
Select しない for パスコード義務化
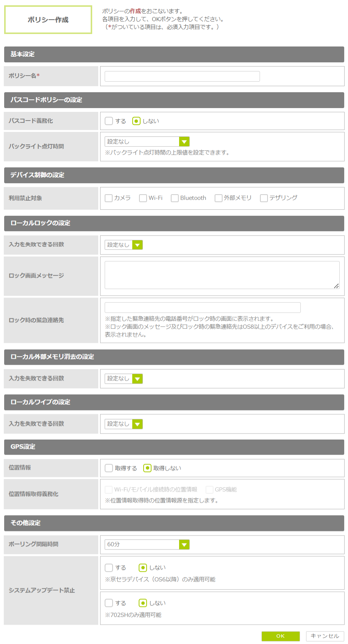coord(136,121)
